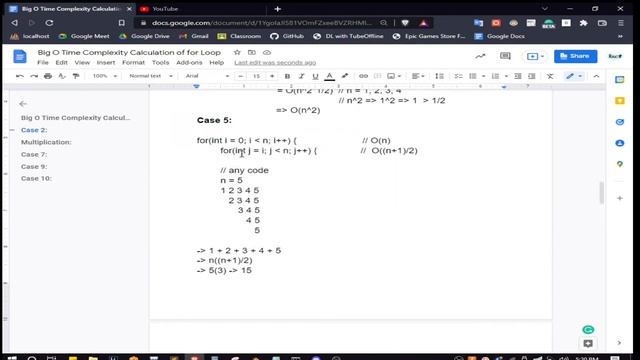The image size is (640, 360).
Task: Star this document
Action: pyautogui.click(x=237, y=52)
